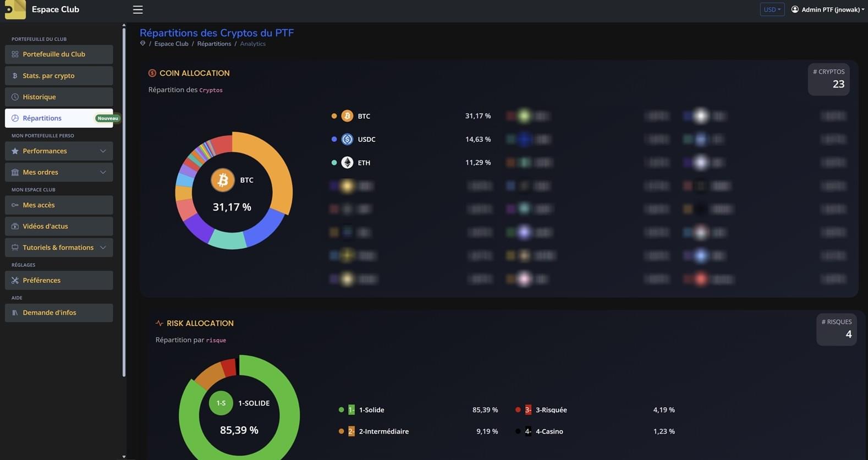
Task: Open the USD currency dropdown
Action: [x=772, y=9]
